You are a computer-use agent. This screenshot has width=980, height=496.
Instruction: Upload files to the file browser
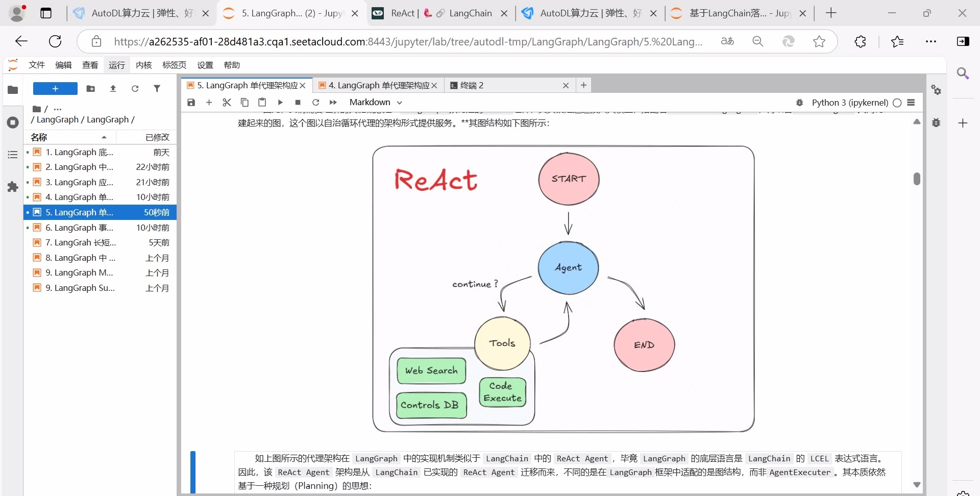112,88
